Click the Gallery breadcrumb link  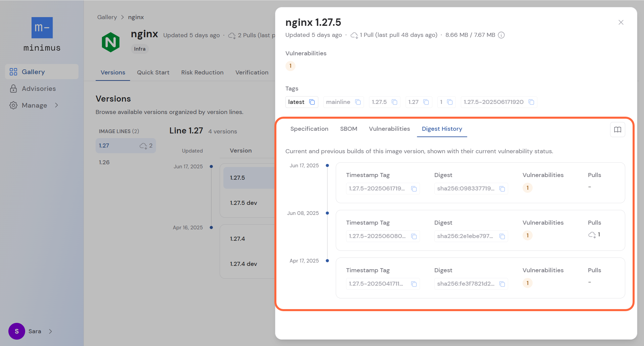107,17
